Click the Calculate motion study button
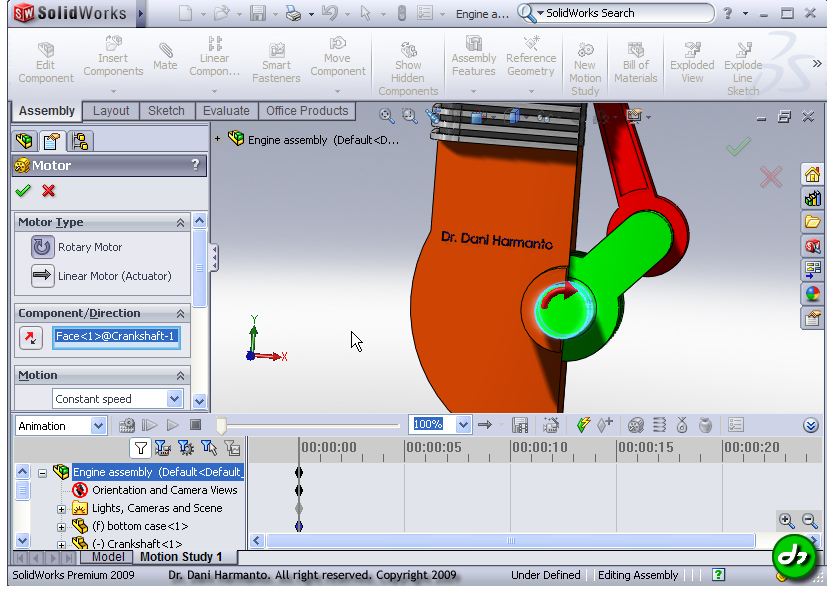The width and height of the screenshot is (836, 610). pyautogui.click(x=127, y=426)
